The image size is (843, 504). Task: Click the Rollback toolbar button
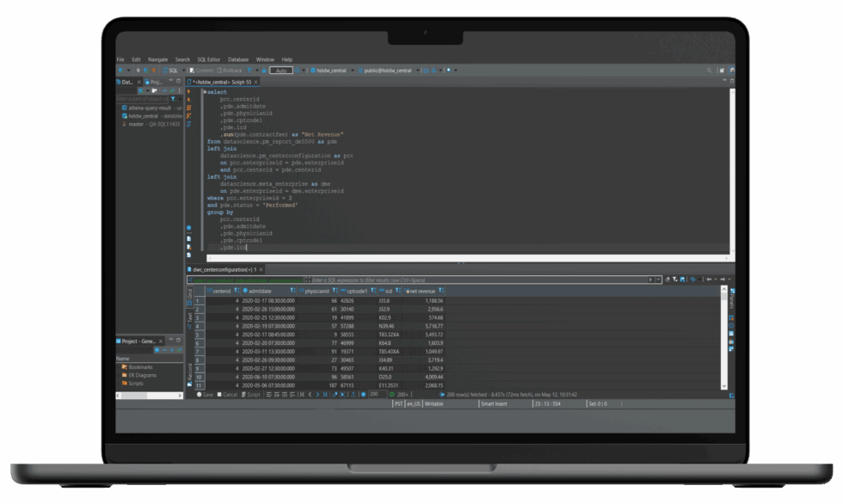[230, 71]
